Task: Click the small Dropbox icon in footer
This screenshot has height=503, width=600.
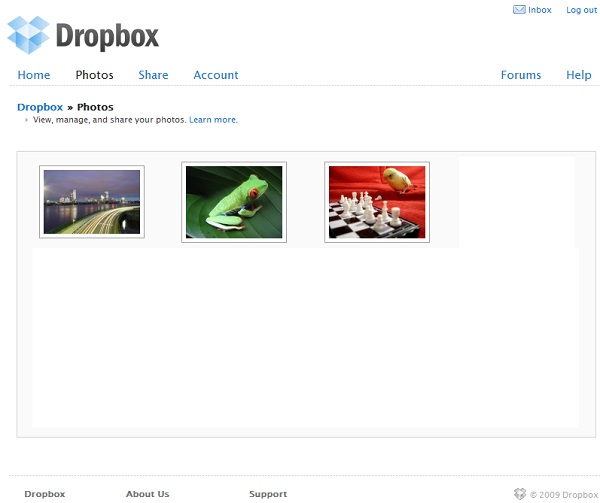Action: click(520, 494)
